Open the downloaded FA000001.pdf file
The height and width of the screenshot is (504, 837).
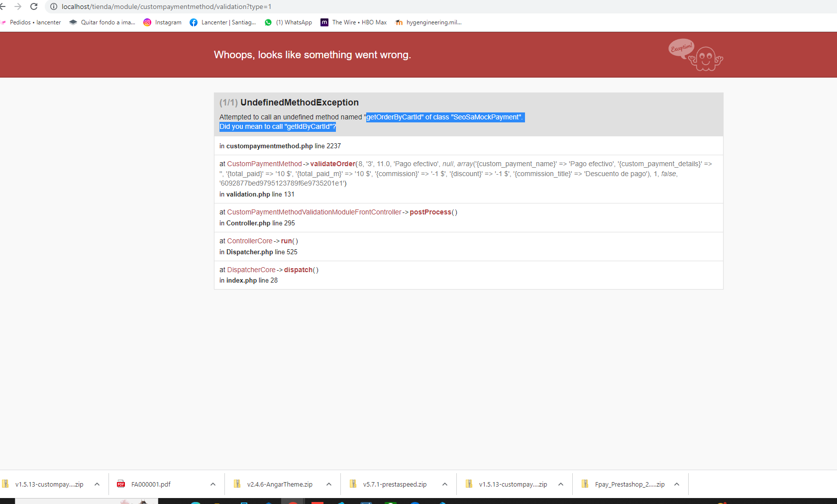(x=151, y=485)
